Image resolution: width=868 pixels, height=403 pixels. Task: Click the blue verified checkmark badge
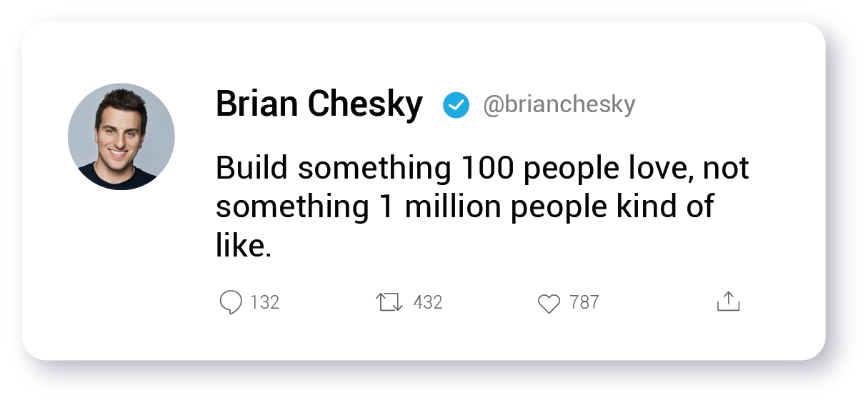pos(456,106)
